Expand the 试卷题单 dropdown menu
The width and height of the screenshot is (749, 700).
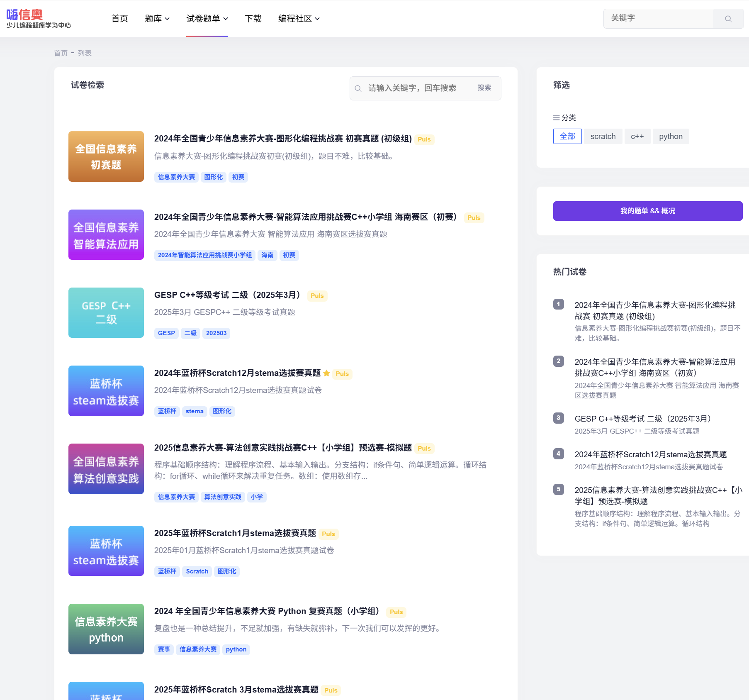[x=207, y=19]
